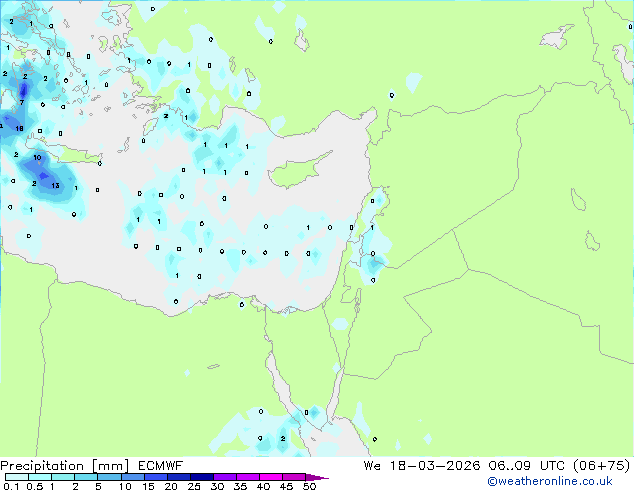Click the 'ECMWF' model label
The height and width of the screenshot is (490, 634).
(x=161, y=466)
